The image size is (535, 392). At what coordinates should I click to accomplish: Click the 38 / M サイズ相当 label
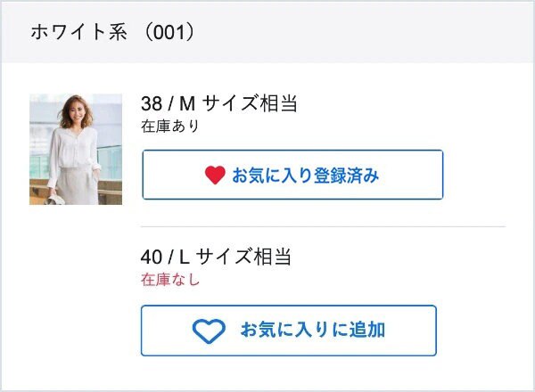point(218,103)
